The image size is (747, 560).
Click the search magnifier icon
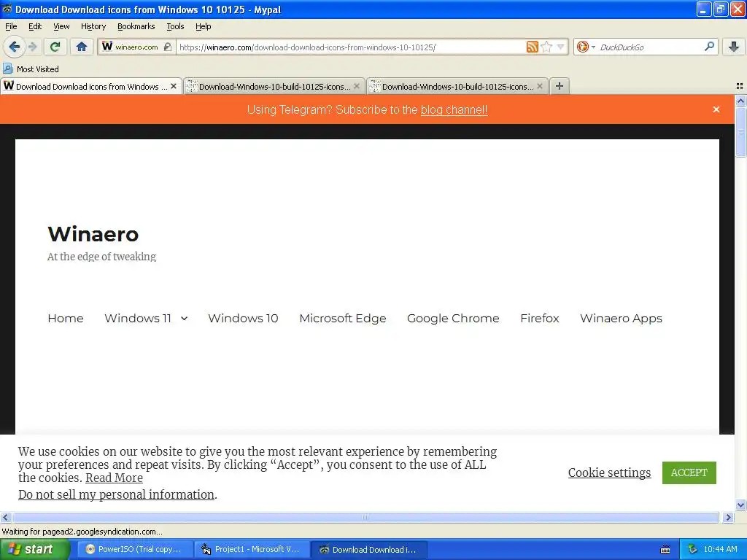709,47
